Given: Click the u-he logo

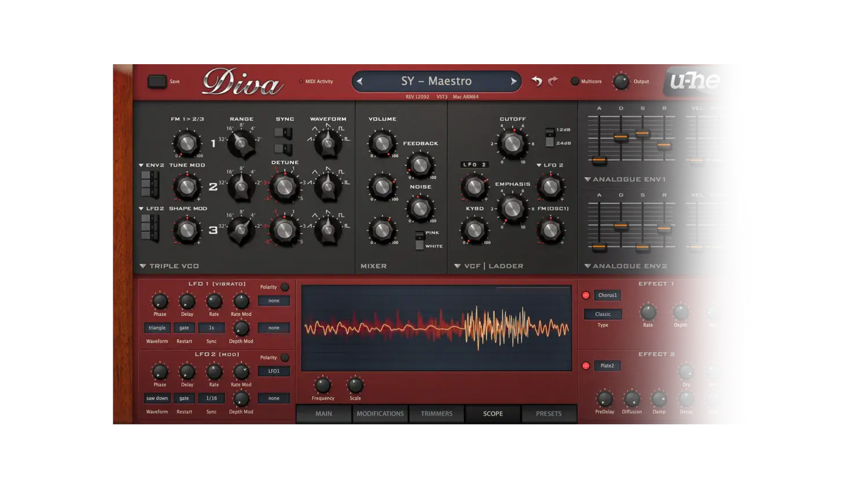Looking at the screenshot, I should (x=695, y=82).
